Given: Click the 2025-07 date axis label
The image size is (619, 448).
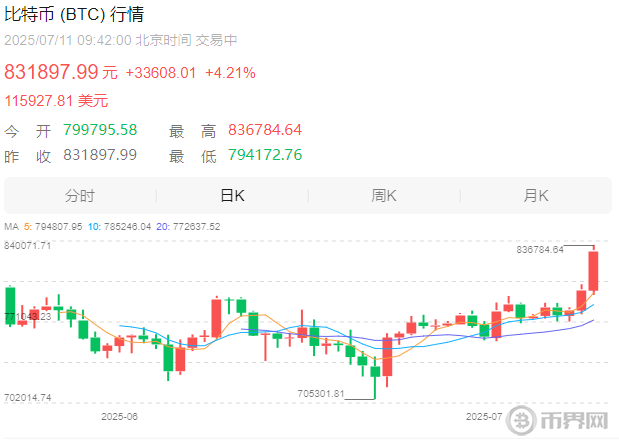Looking at the screenshot, I should pyautogui.click(x=484, y=416).
